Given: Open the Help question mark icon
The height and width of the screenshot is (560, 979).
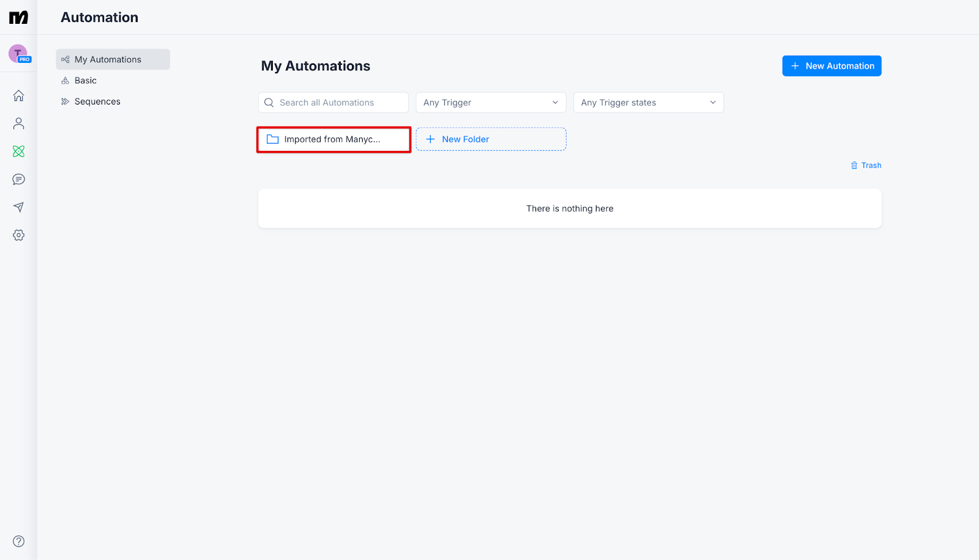Looking at the screenshot, I should (18, 541).
